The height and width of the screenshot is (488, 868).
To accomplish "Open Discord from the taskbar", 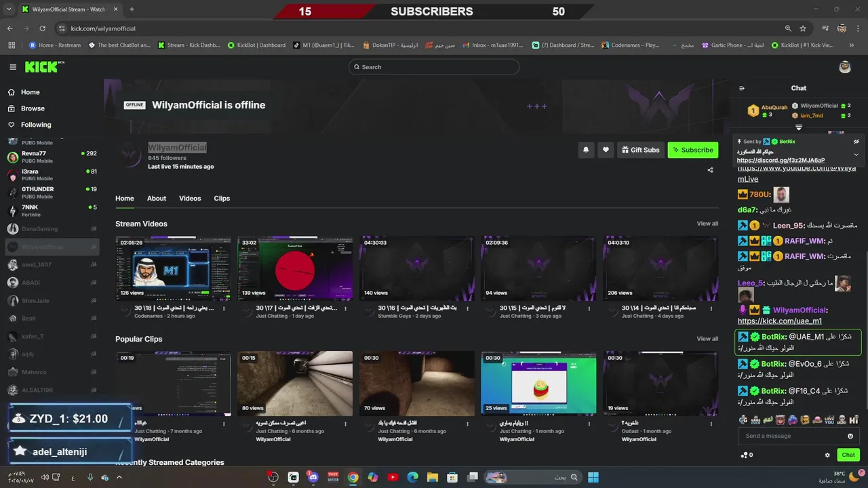I will coord(313,477).
